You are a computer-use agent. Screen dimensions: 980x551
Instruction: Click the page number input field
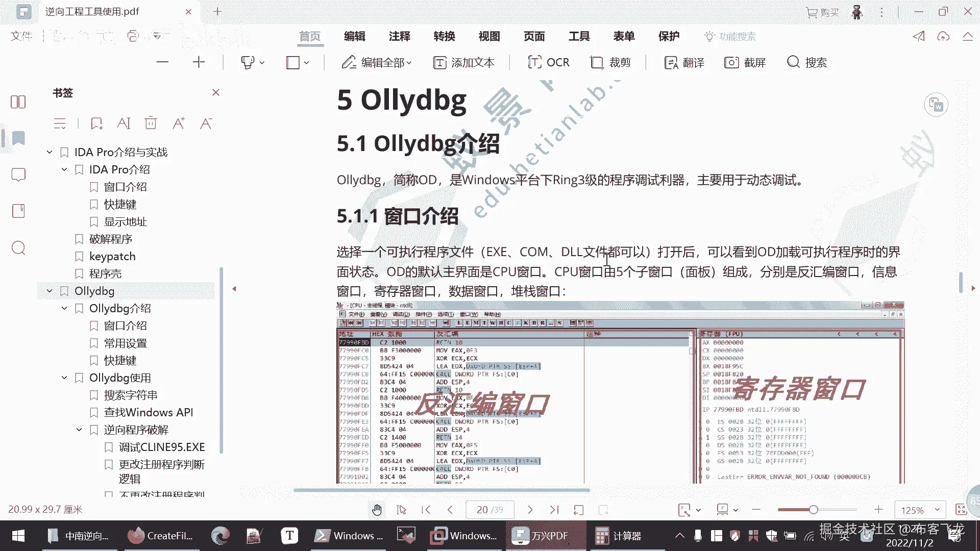pyautogui.click(x=489, y=510)
